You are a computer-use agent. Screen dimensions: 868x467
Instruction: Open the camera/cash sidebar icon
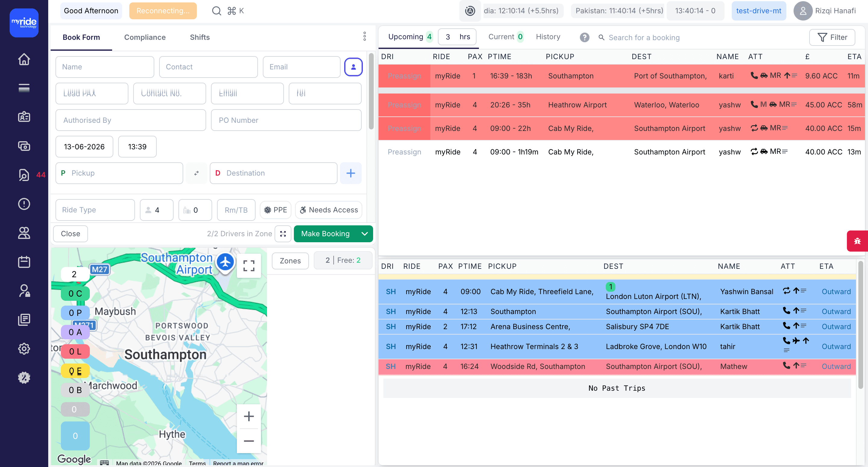24,146
